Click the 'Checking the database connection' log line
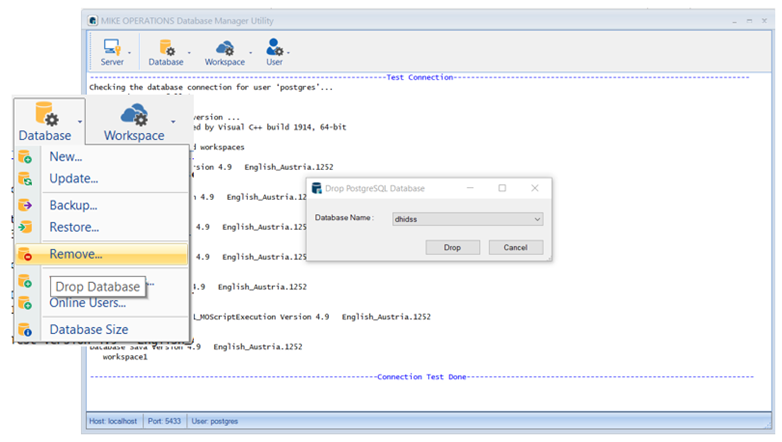 click(x=211, y=87)
